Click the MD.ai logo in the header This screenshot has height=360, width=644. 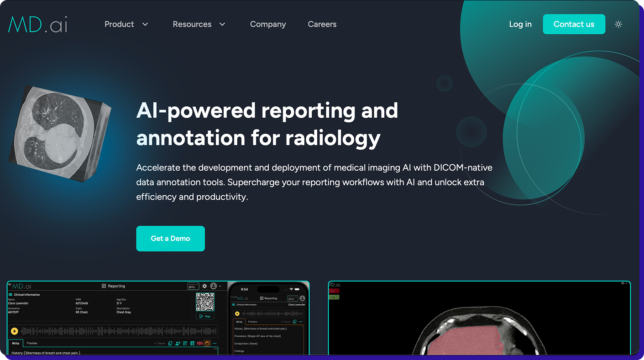tap(38, 25)
